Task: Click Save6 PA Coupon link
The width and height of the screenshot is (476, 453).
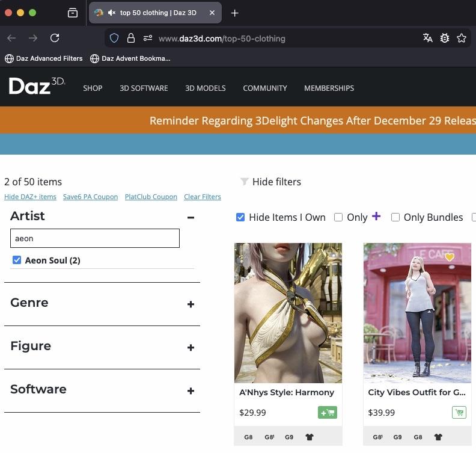Action: (91, 197)
